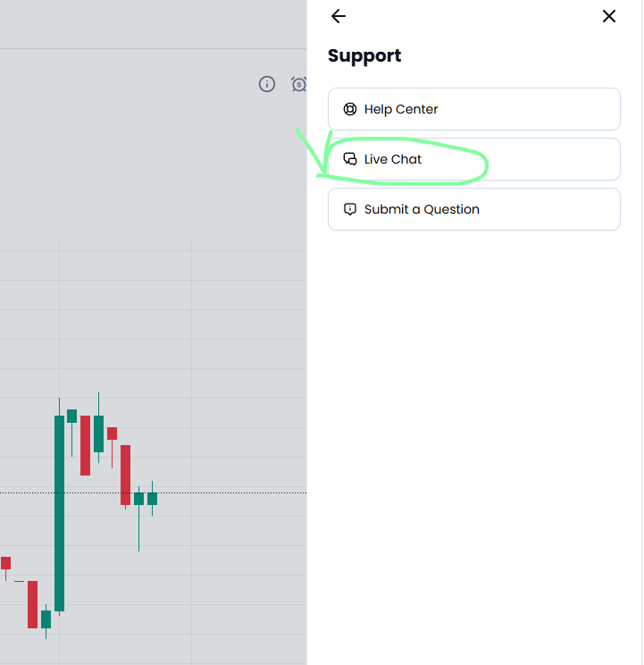Select the rightmost green candlestick
The height and width of the screenshot is (665, 644).
pos(152,499)
